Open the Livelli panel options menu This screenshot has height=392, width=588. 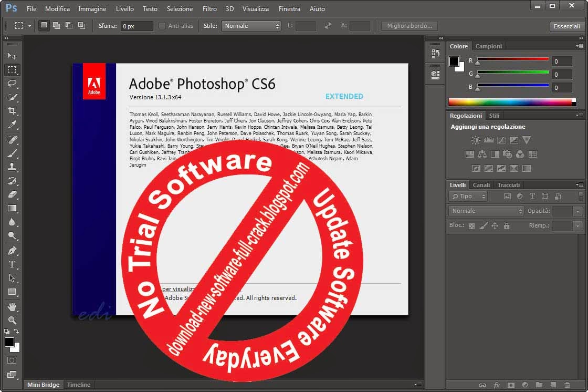click(580, 185)
